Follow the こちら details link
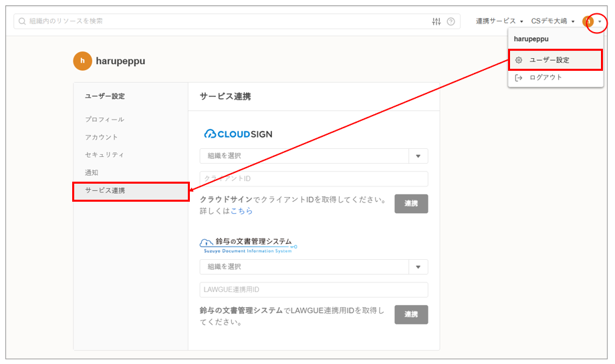The height and width of the screenshot is (364, 615). pyautogui.click(x=241, y=211)
